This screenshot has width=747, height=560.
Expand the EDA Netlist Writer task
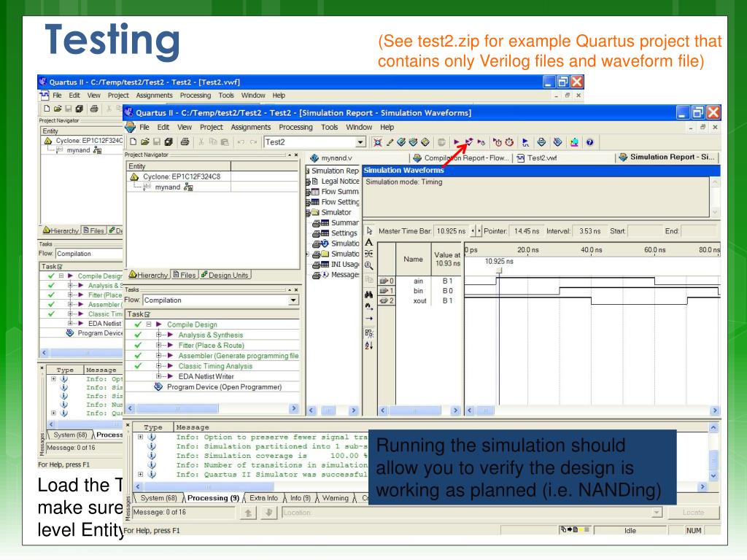coord(158,376)
